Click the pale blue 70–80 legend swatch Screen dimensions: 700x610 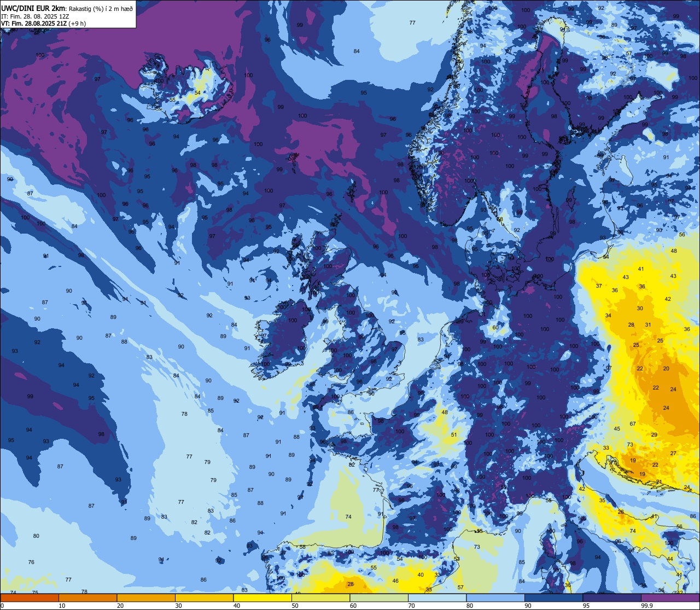[x=437, y=597]
